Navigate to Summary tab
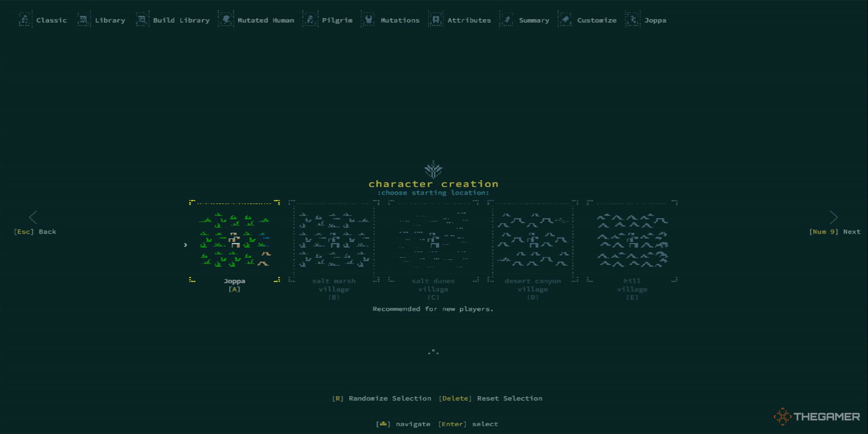The image size is (868, 434). tap(529, 20)
